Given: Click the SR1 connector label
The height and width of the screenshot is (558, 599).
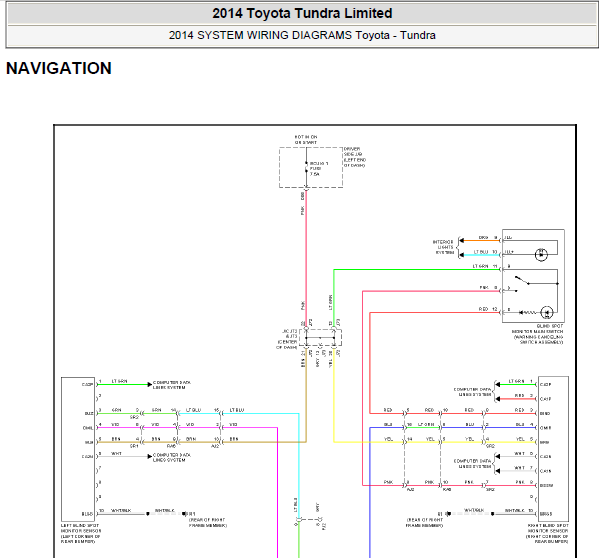Looking at the screenshot, I should click(x=134, y=446).
